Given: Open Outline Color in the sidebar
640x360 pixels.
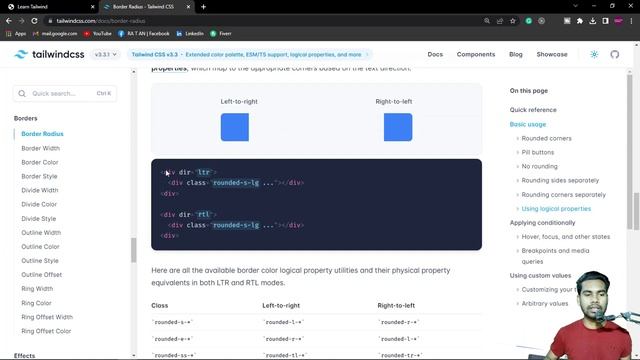Looking at the screenshot, I should pos(40,247).
